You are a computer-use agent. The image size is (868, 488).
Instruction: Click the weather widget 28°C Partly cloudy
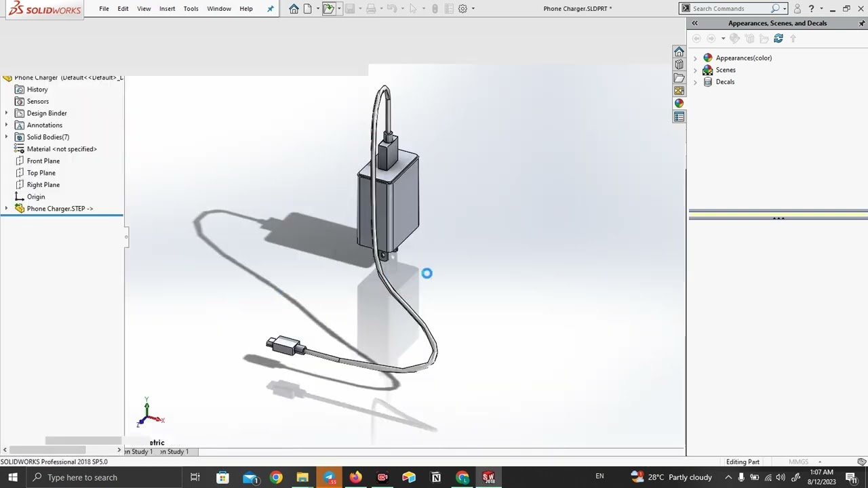point(671,477)
